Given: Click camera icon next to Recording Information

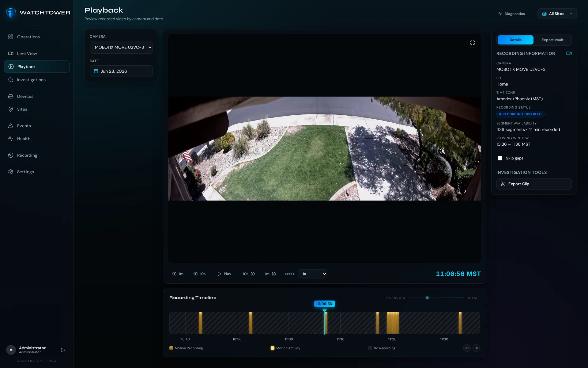Looking at the screenshot, I should 569,53.
